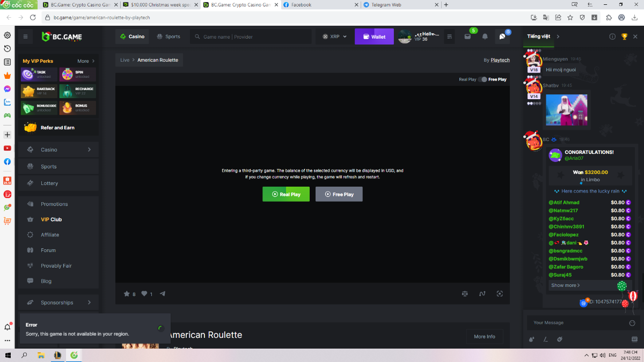Click the paper plane share icon

pos(163,294)
